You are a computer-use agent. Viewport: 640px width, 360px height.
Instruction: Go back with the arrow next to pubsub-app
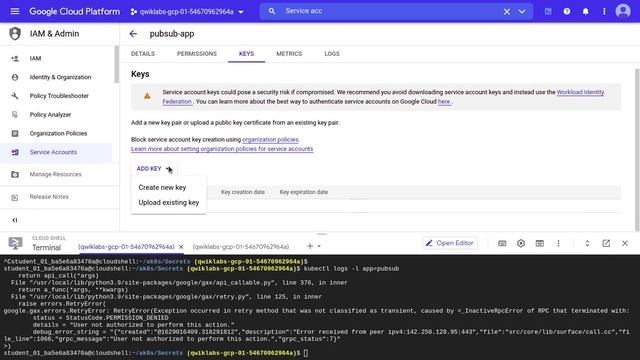[x=133, y=34]
